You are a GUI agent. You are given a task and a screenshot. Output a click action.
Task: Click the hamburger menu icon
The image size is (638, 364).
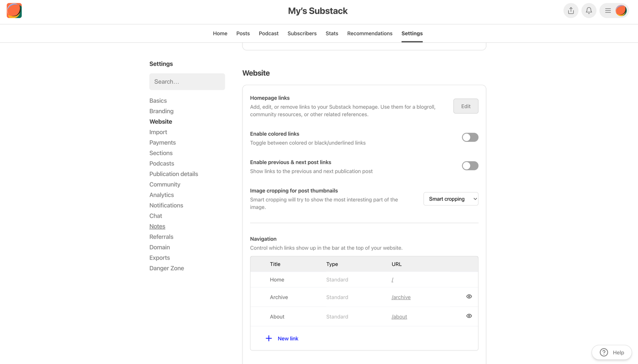pyautogui.click(x=608, y=11)
